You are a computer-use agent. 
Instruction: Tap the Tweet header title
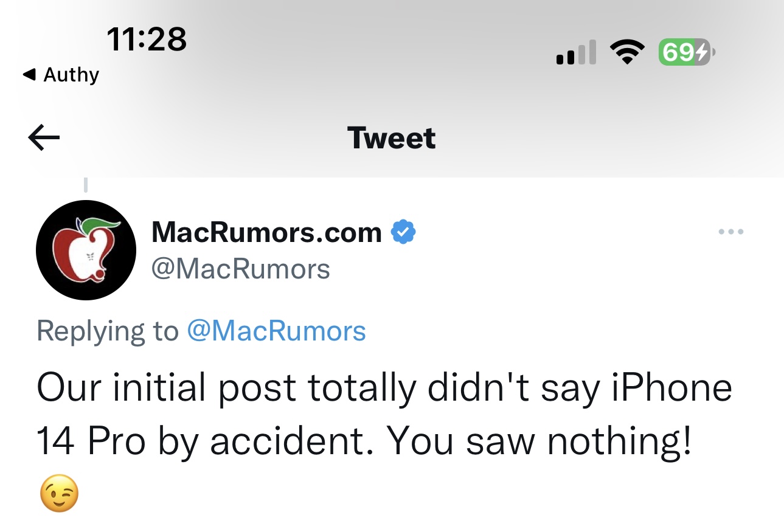point(392,138)
